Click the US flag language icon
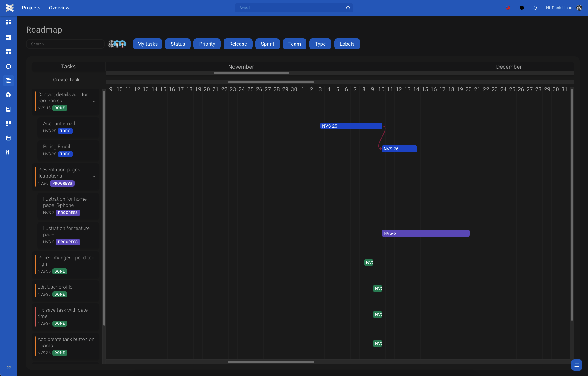 508,8
